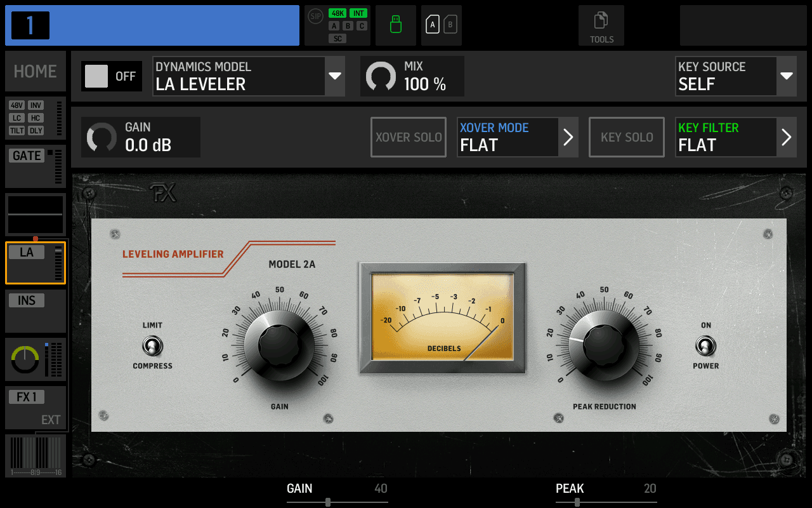
Task: Click the VU decibels meter
Action: coord(442,317)
